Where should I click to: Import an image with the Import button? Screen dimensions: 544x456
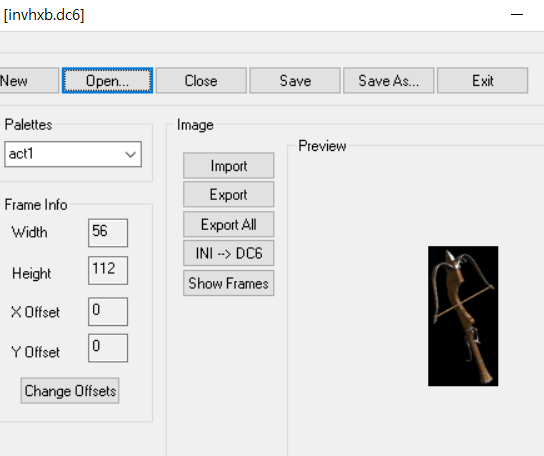(229, 166)
